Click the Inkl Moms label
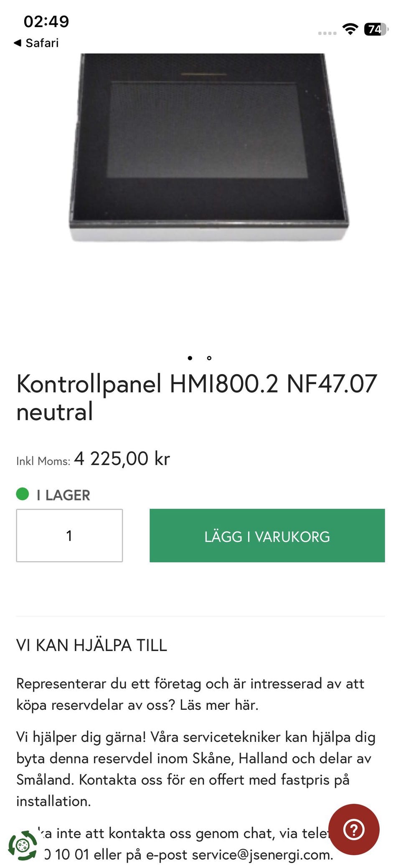This screenshot has height=868, width=401. tap(43, 461)
